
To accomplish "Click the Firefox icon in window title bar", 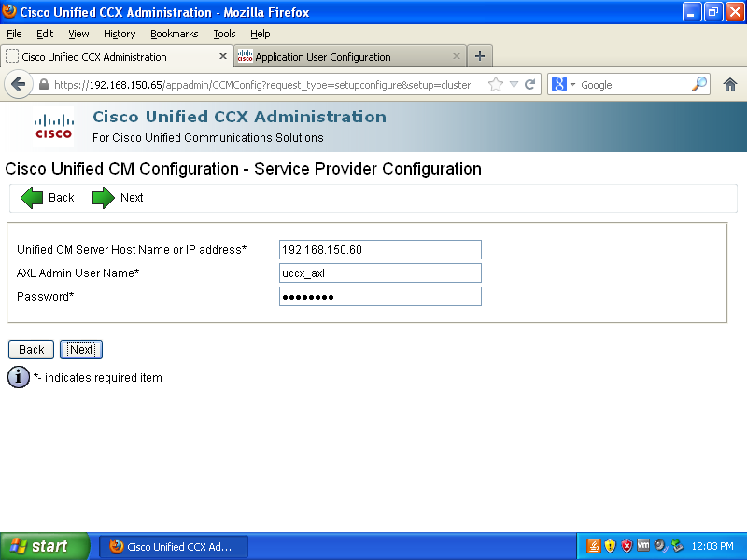I will [9, 11].
